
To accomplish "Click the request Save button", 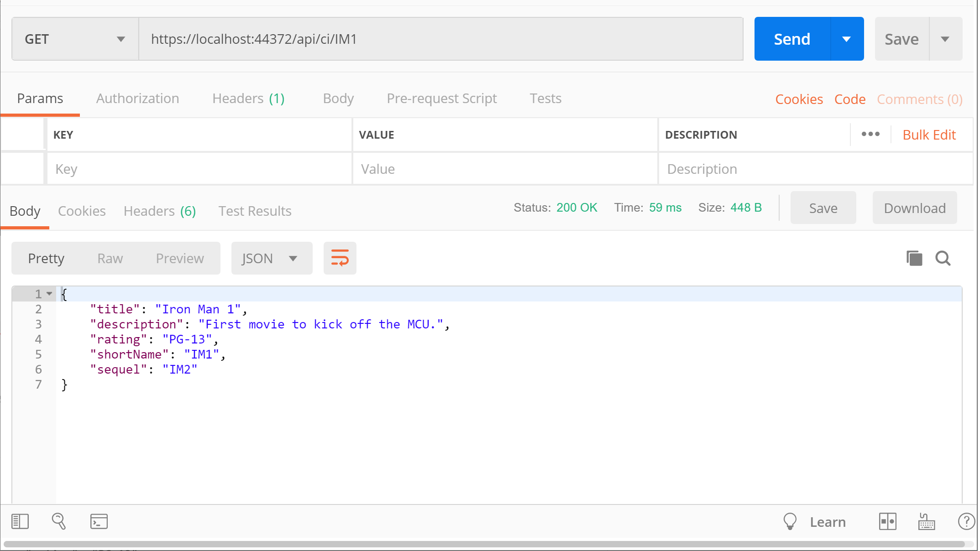I will point(901,39).
